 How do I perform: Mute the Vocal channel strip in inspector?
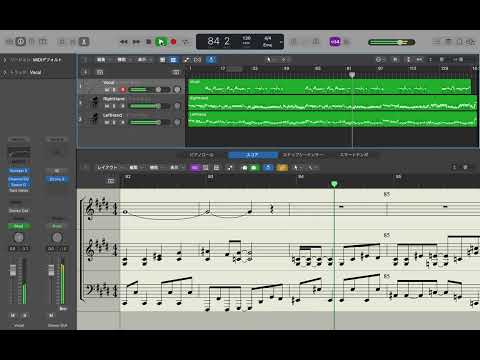13,315
